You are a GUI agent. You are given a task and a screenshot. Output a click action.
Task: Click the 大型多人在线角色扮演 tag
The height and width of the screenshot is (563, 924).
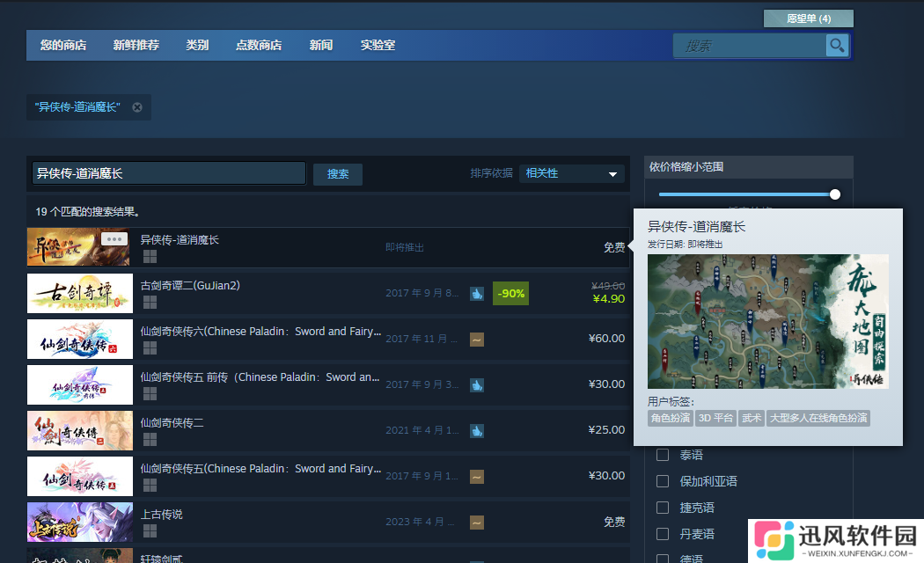pyautogui.click(x=818, y=418)
